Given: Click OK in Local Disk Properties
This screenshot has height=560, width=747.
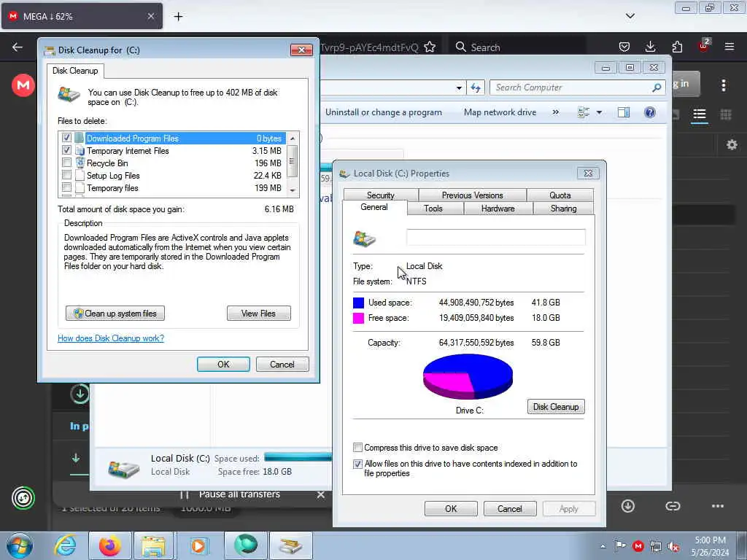Looking at the screenshot, I should 451,508.
